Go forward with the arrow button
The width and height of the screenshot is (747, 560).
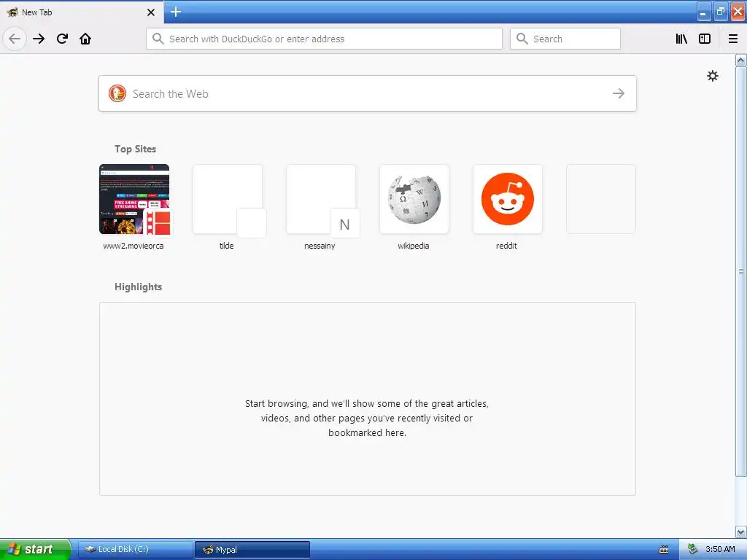point(39,39)
